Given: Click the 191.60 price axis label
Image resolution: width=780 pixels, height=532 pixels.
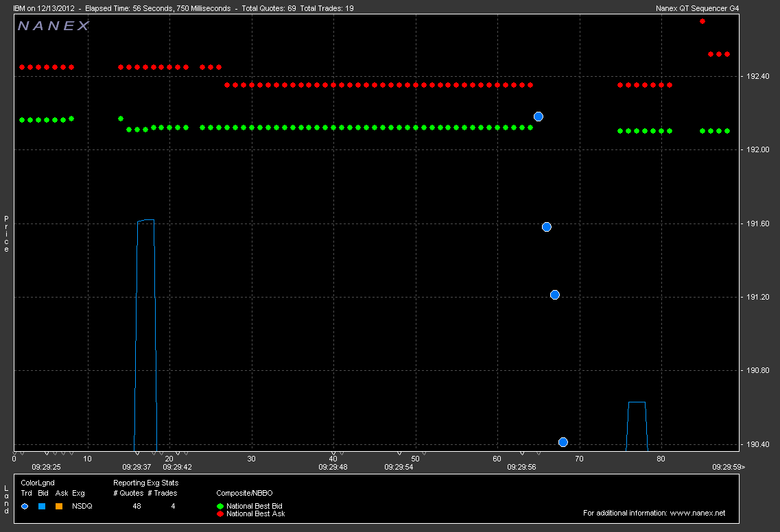Looking at the screenshot, I should coord(757,223).
